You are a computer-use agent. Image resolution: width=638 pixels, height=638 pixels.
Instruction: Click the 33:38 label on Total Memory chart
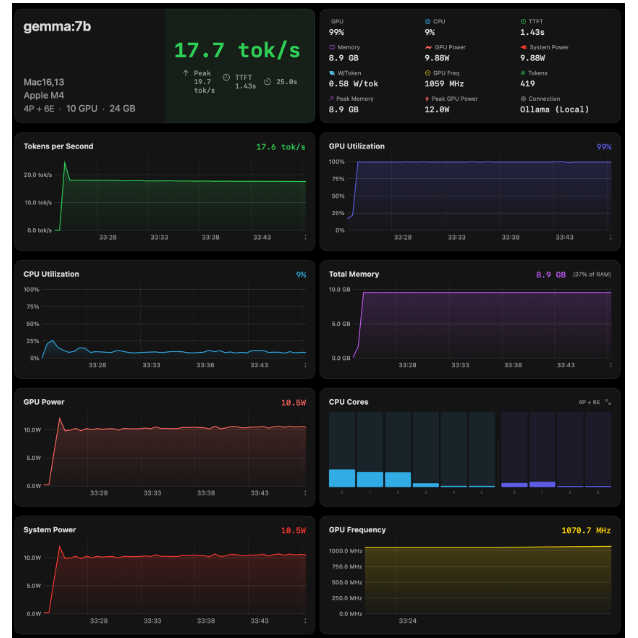tap(513, 365)
